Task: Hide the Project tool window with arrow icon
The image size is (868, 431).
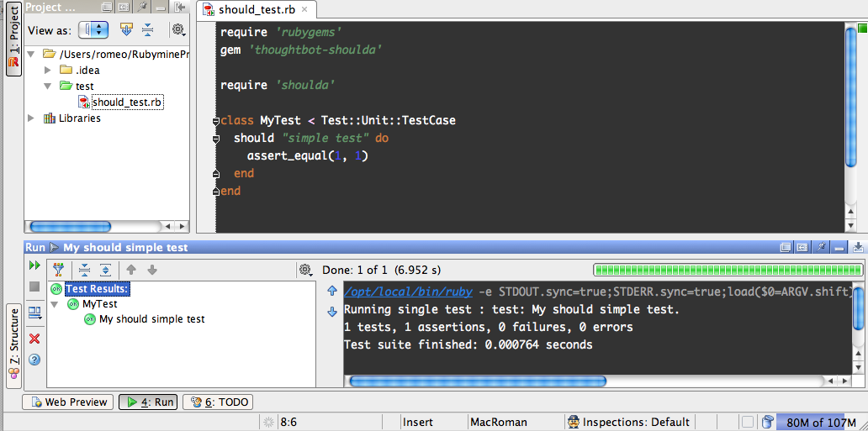Action: (x=178, y=8)
